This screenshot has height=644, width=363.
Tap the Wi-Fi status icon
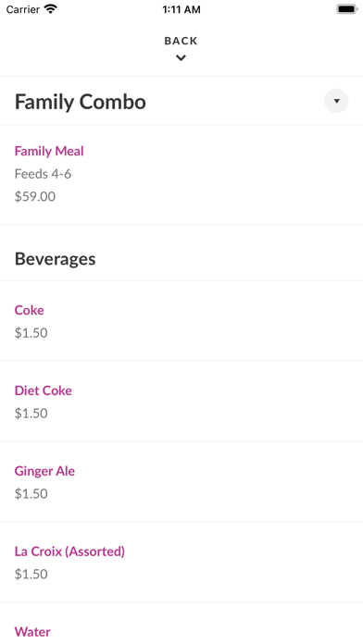click(x=51, y=9)
